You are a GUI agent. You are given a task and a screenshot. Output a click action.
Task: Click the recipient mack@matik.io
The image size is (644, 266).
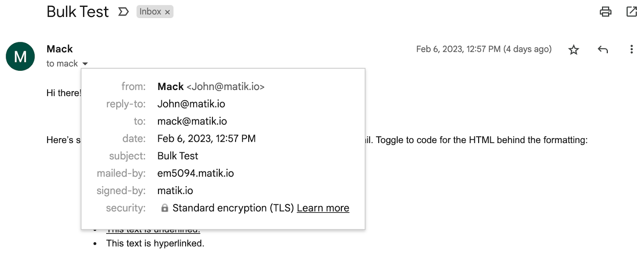click(x=192, y=121)
